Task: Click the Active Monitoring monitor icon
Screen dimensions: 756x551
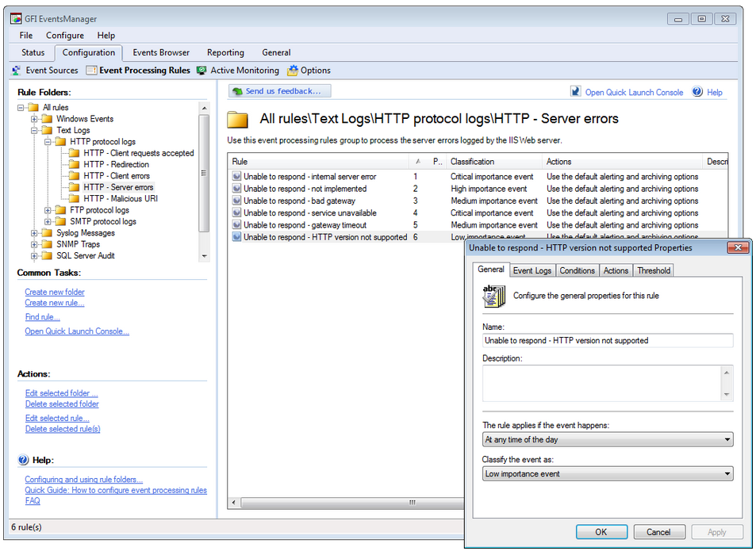Action: pos(201,71)
